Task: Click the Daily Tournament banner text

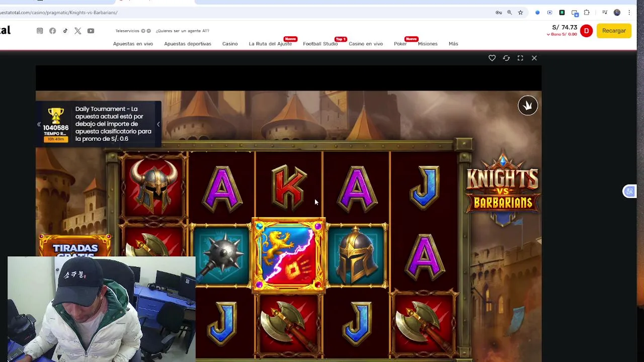Action: tap(113, 124)
